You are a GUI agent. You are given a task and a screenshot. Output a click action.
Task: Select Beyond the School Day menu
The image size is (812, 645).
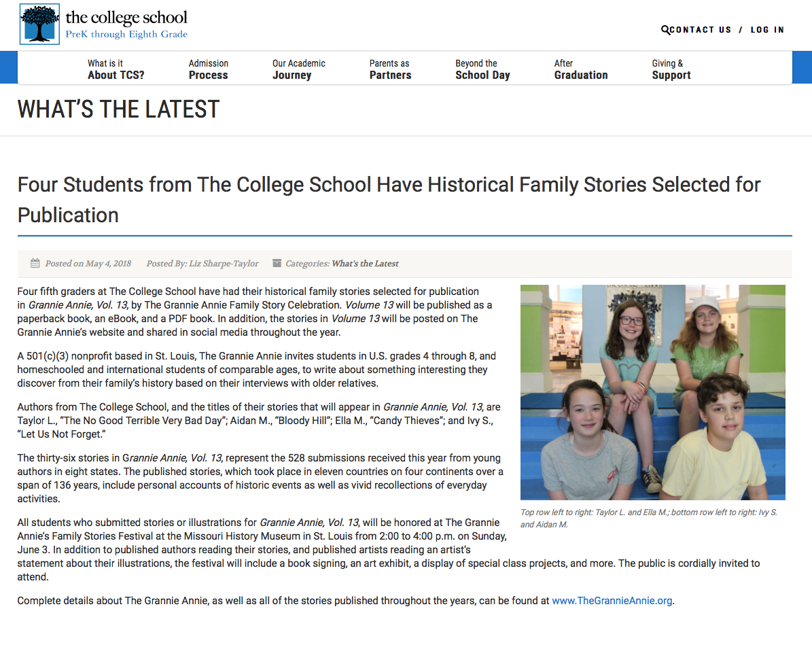point(482,69)
